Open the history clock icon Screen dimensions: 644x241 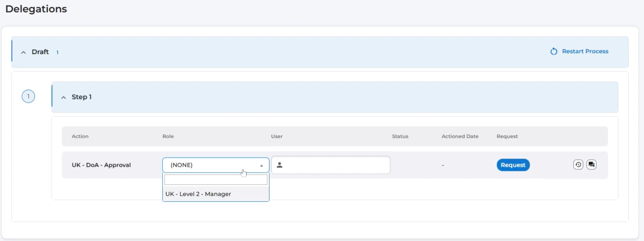pos(578,165)
